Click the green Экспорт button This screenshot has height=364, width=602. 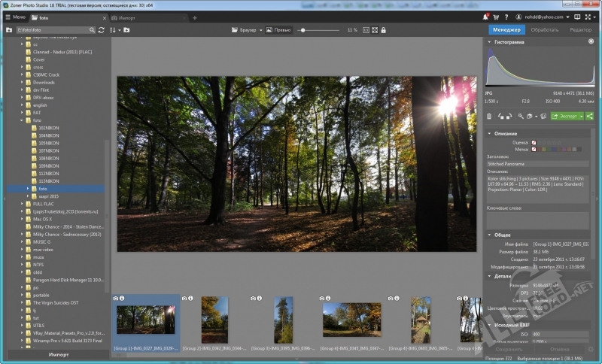coord(565,117)
